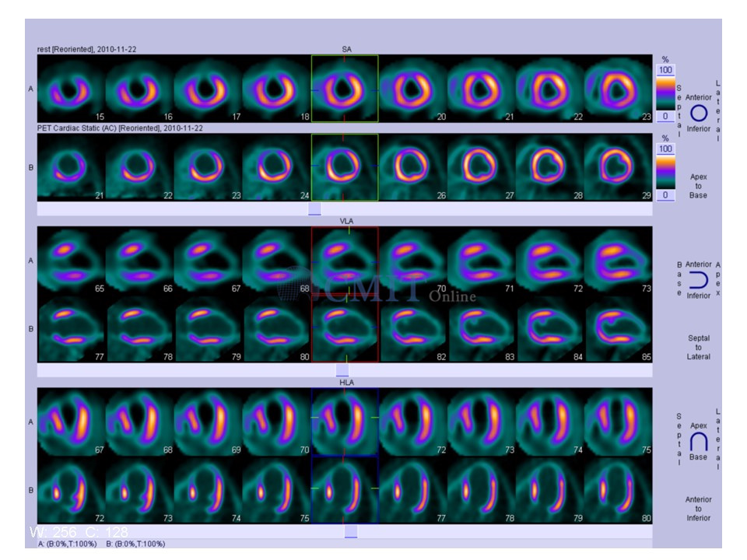The width and height of the screenshot is (747, 560).
Task: Select VLA row A slice 65
Action: [x=71, y=261]
